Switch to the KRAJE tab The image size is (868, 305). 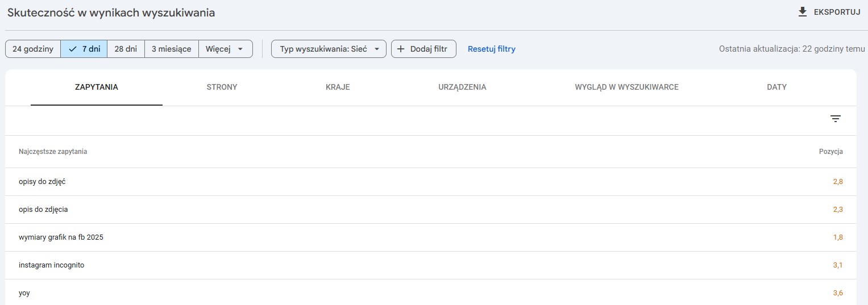tap(338, 87)
